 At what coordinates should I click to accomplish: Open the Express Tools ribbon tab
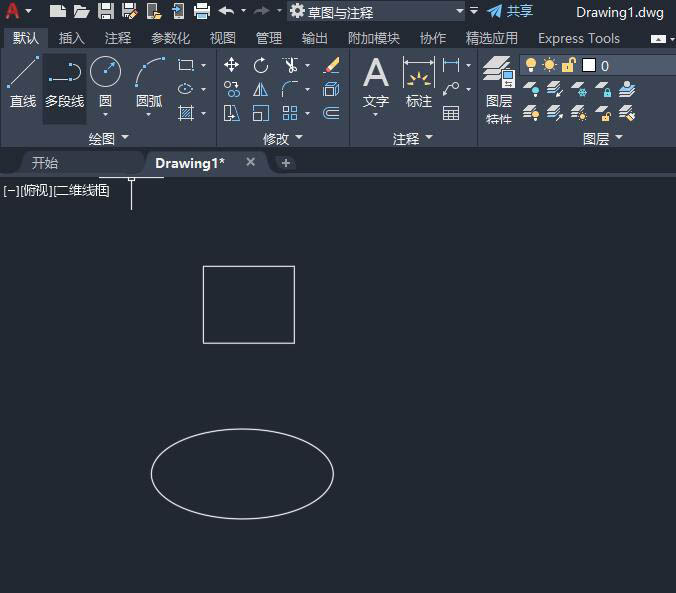pos(579,38)
